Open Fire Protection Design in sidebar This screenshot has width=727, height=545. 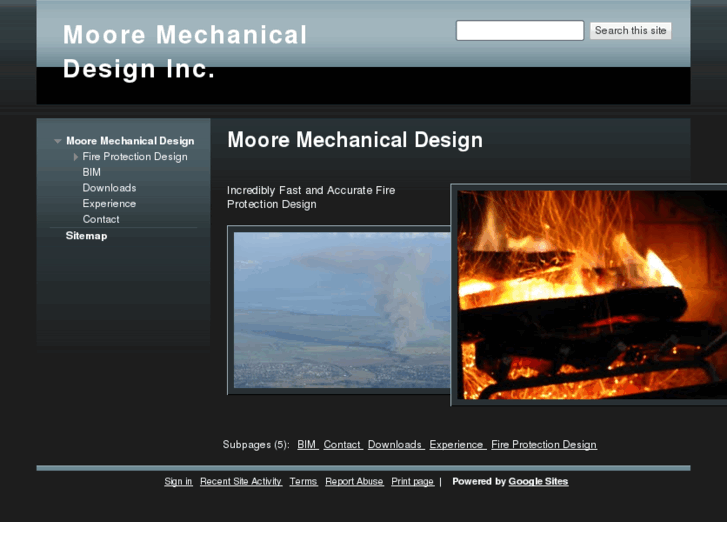[x=135, y=157]
